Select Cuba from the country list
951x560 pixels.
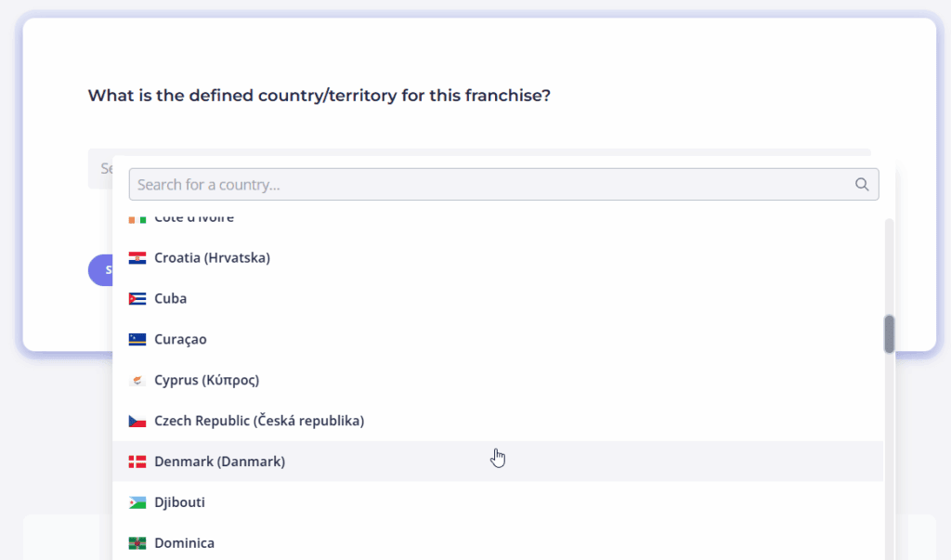[498, 298]
